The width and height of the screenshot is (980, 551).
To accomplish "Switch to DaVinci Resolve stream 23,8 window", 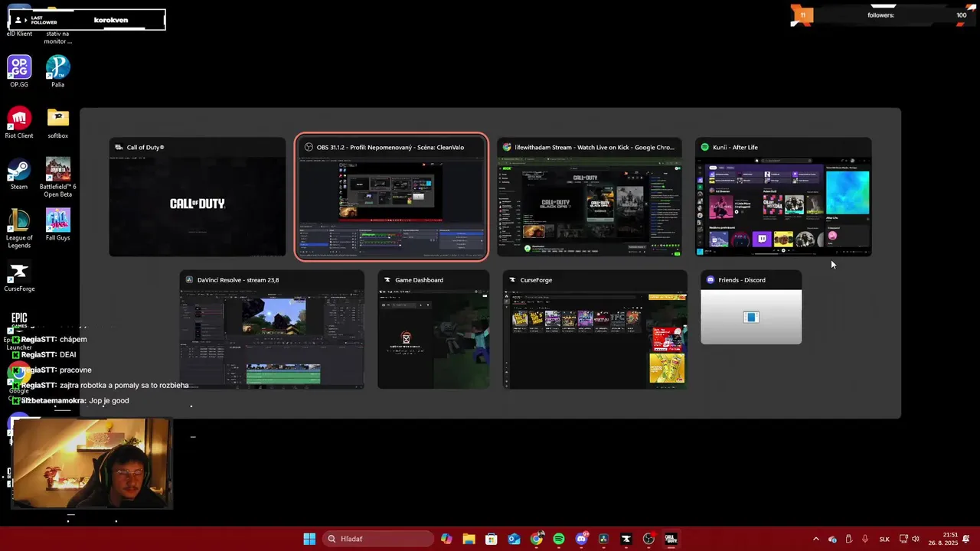I will (x=273, y=330).
